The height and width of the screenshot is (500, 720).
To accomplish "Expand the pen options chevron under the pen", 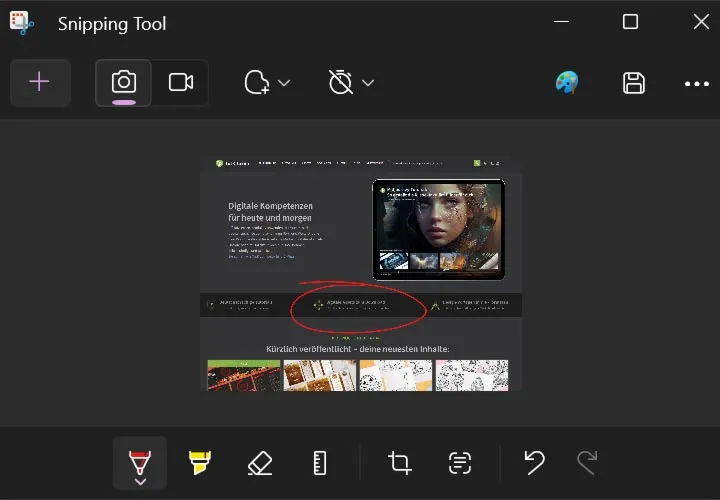I will coord(140,482).
